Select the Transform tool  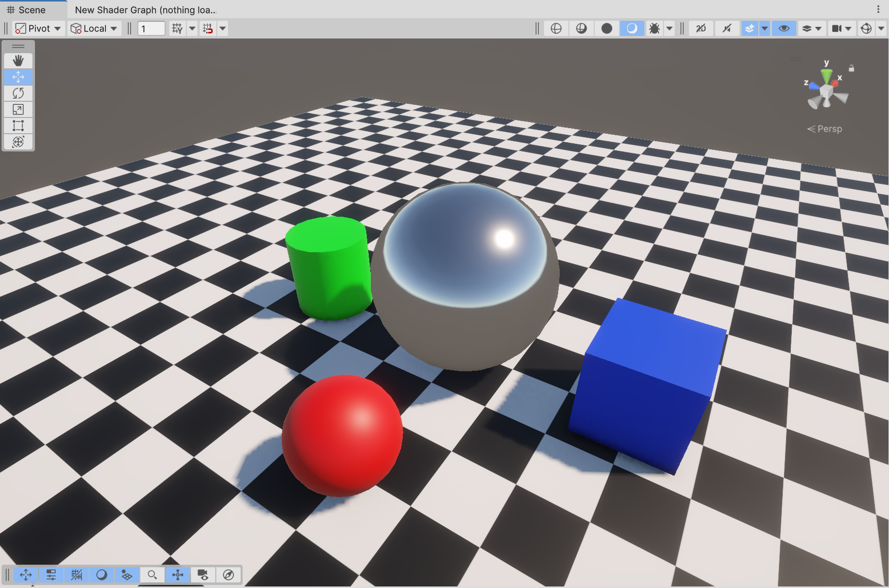click(18, 142)
